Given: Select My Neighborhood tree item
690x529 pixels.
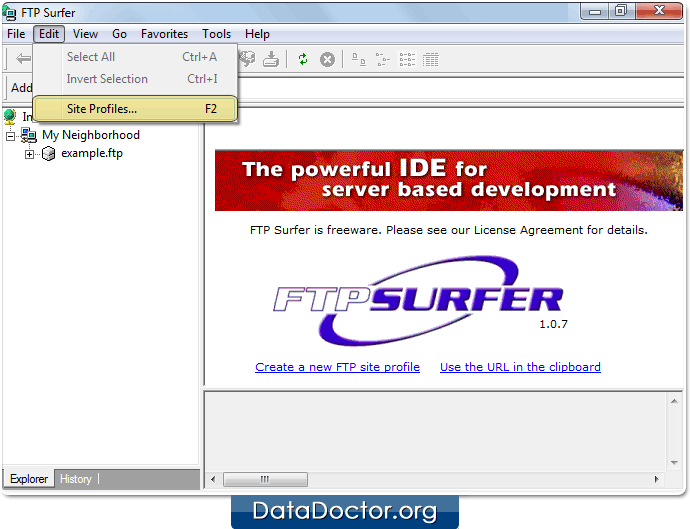Looking at the screenshot, I should tap(91, 135).
